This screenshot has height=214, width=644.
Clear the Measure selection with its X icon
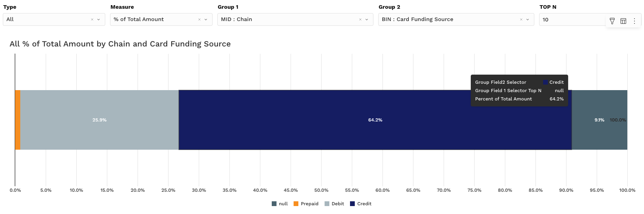[199, 19]
